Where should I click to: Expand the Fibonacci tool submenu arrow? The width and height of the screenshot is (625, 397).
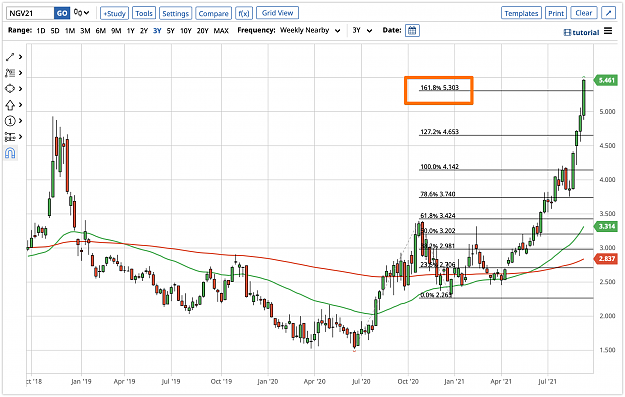tap(20, 73)
